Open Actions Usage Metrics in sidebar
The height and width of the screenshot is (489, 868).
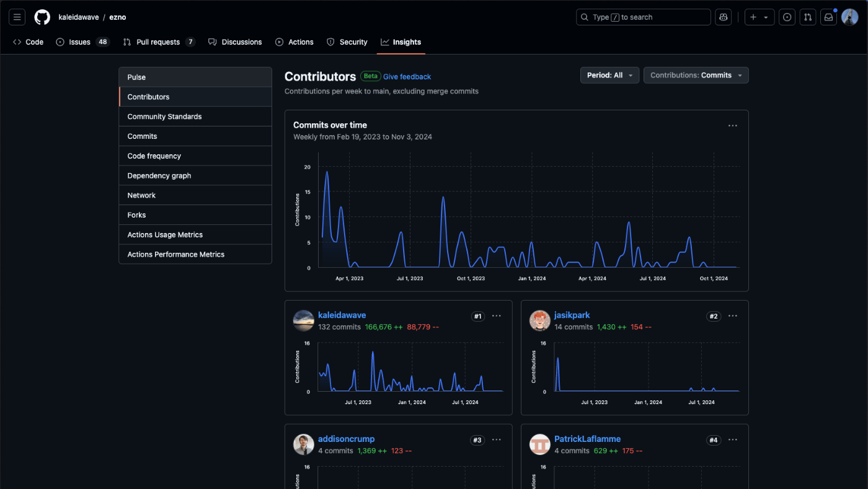pyautogui.click(x=195, y=235)
